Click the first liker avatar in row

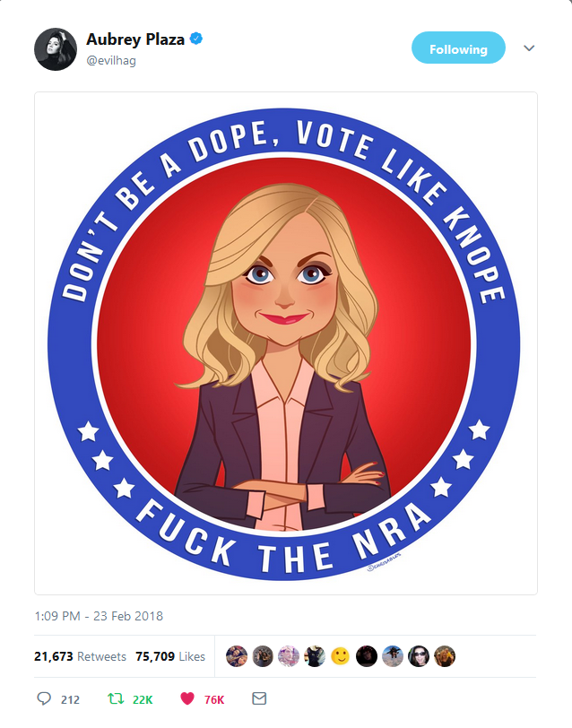coord(237,656)
